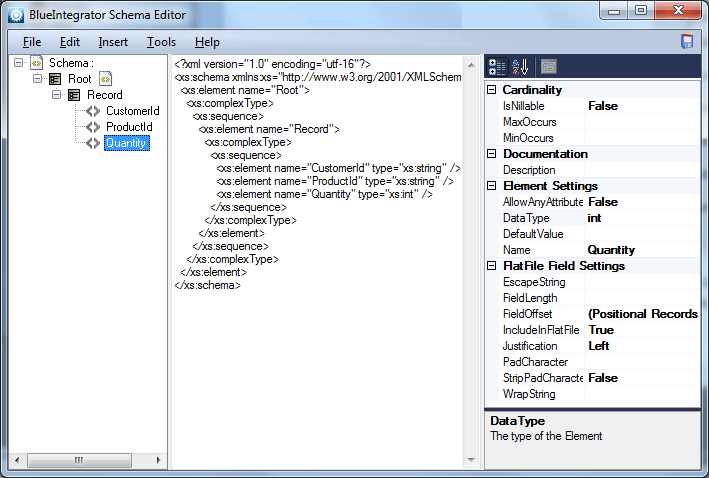Minimize the Schema Editor window

pos(614,11)
